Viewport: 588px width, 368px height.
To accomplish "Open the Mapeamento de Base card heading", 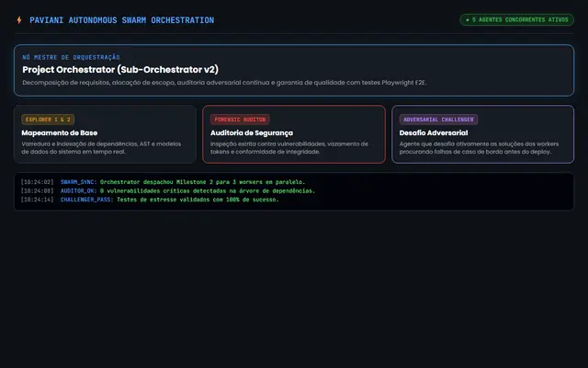I will [x=59, y=132].
